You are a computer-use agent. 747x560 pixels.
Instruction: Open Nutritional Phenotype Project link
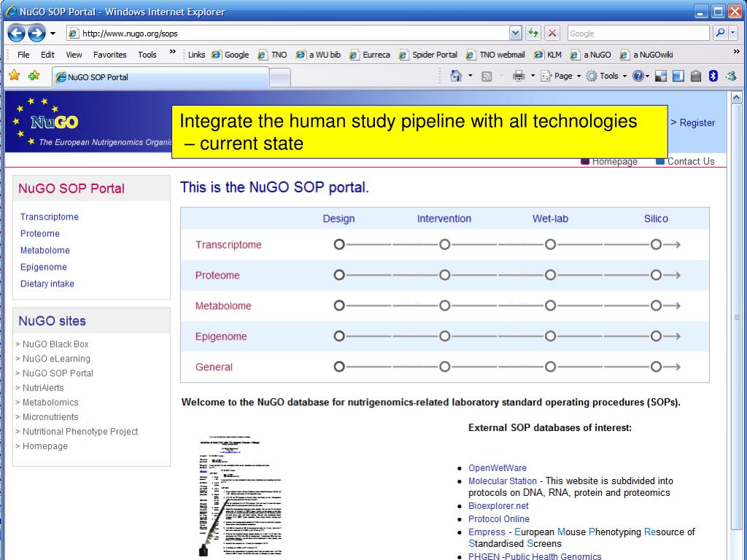click(x=80, y=432)
